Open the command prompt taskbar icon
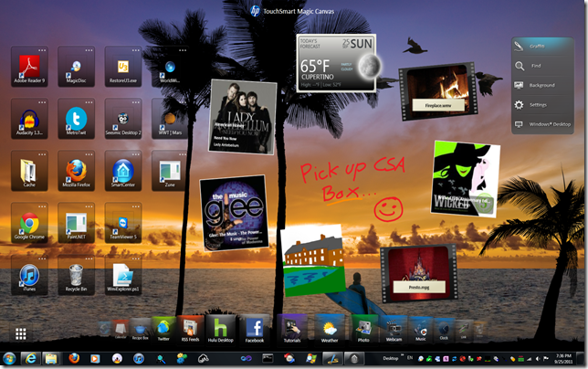The width and height of the screenshot is (588, 369). pyautogui.click(x=268, y=359)
